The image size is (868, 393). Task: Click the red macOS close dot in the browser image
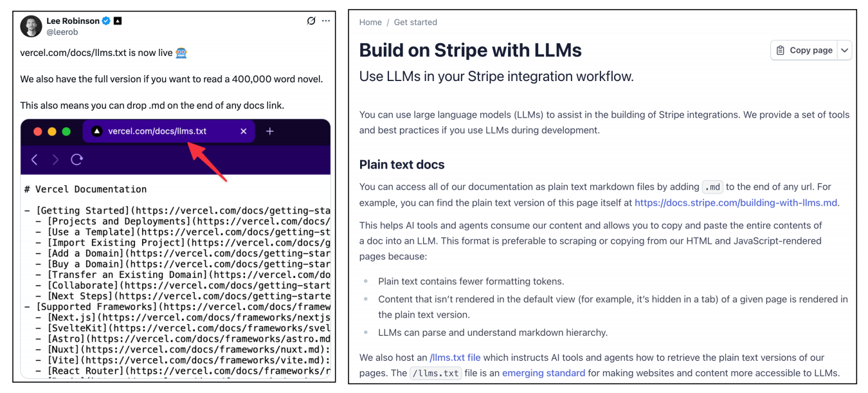coord(38,131)
